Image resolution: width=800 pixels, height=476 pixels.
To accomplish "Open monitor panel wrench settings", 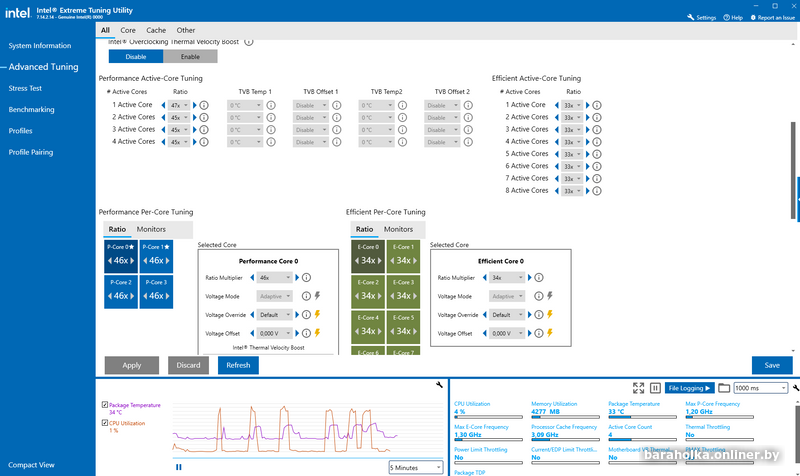I will [x=796, y=388].
